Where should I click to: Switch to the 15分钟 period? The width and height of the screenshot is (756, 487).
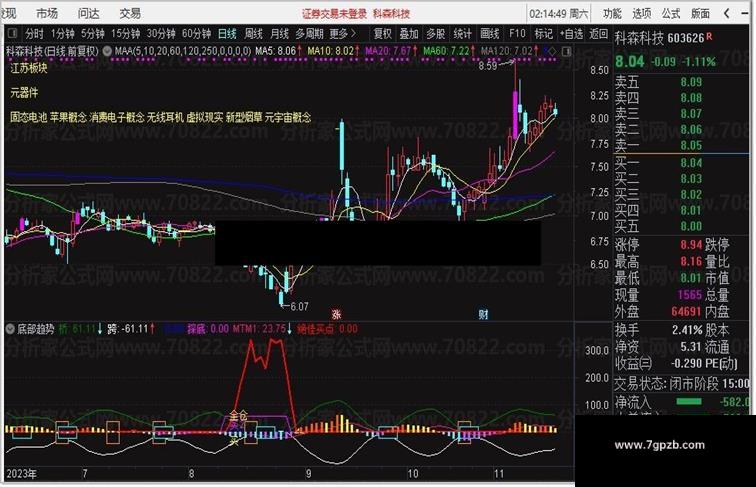tap(125, 34)
